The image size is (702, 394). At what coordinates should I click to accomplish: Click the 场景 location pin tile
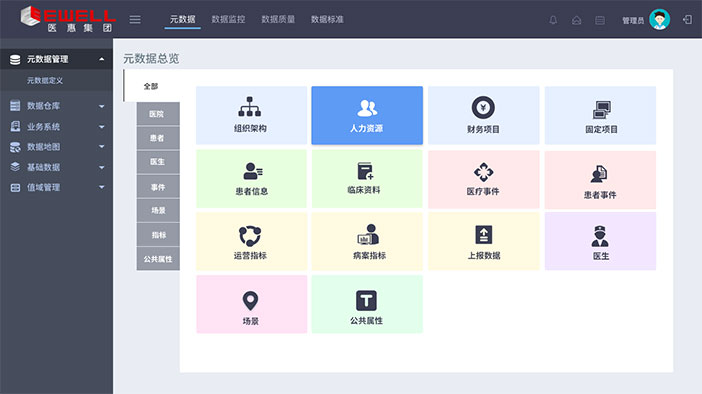click(x=251, y=304)
